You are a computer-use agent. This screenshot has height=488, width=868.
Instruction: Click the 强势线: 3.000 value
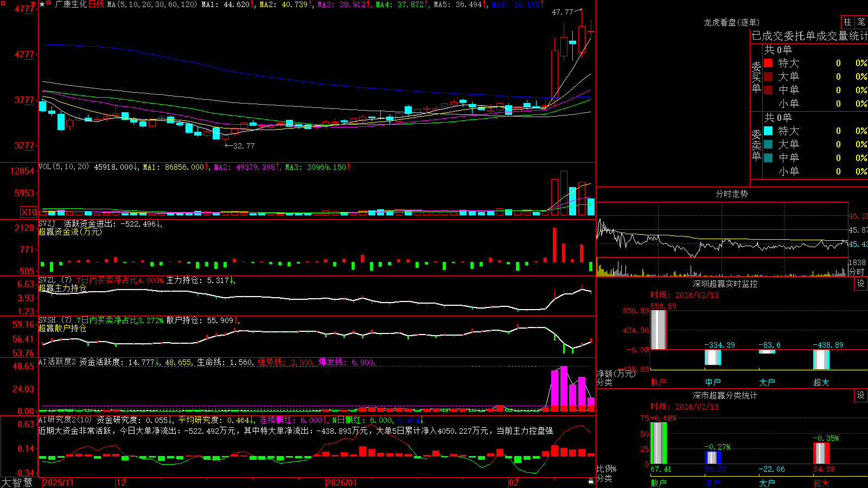click(x=285, y=362)
